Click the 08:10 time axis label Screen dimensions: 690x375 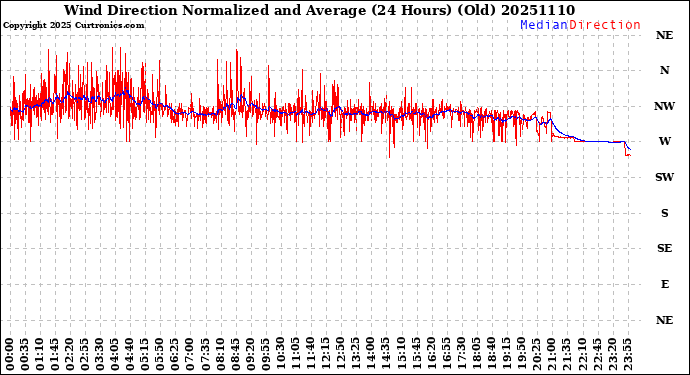(x=220, y=354)
